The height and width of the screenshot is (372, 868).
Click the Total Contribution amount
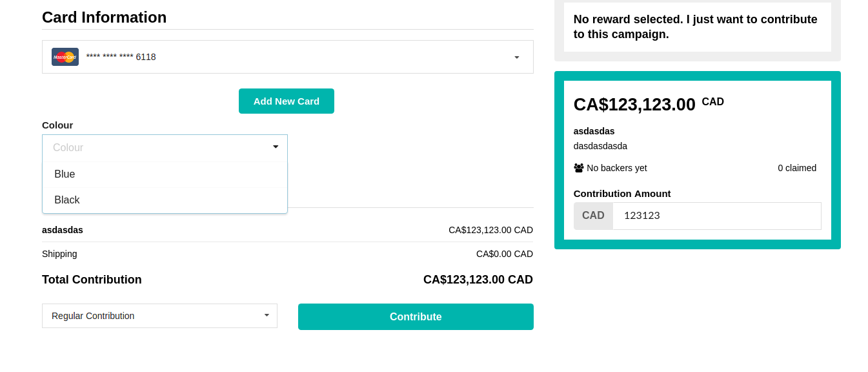click(x=478, y=279)
